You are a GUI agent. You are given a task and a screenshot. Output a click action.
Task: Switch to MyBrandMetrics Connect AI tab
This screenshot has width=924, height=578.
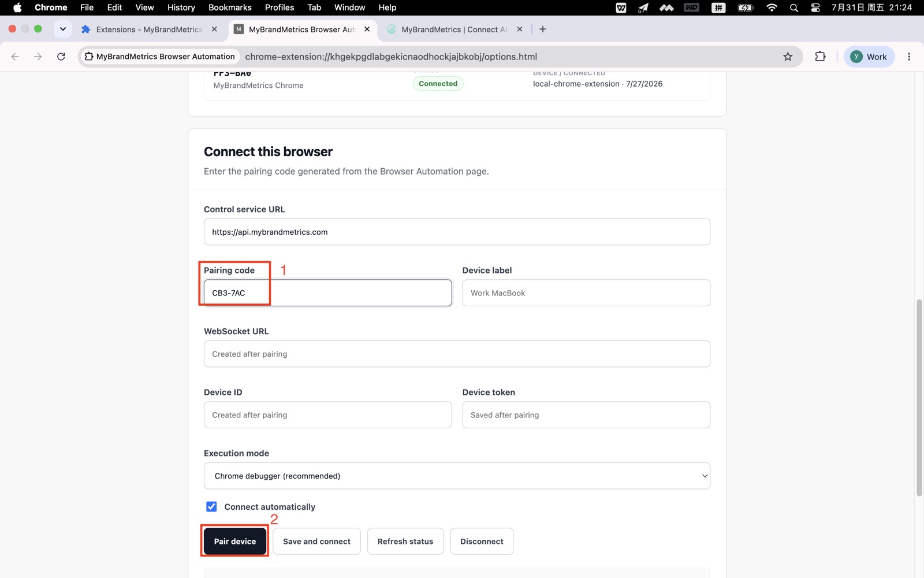pos(454,29)
